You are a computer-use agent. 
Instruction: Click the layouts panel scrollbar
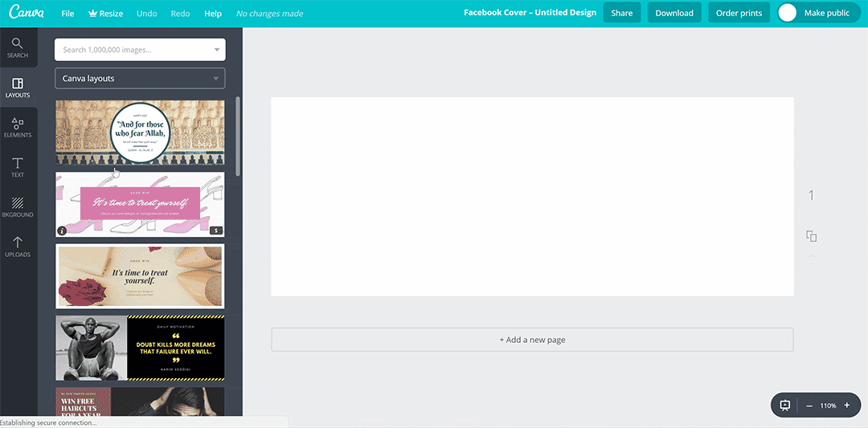pyautogui.click(x=238, y=137)
